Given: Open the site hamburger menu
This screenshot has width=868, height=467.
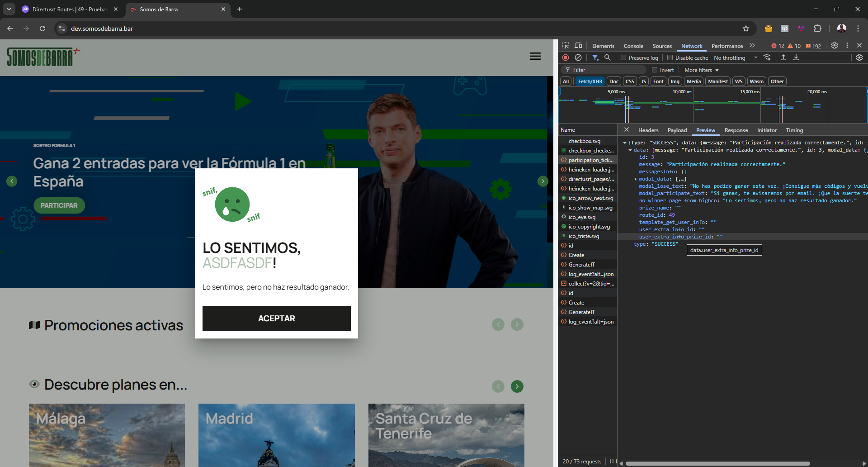Looking at the screenshot, I should pyautogui.click(x=535, y=56).
